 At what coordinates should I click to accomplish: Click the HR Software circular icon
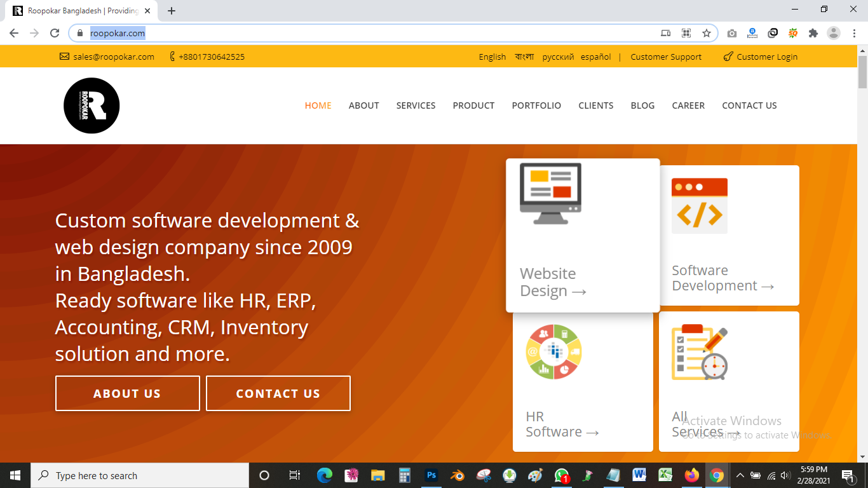[x=553, y=352]
